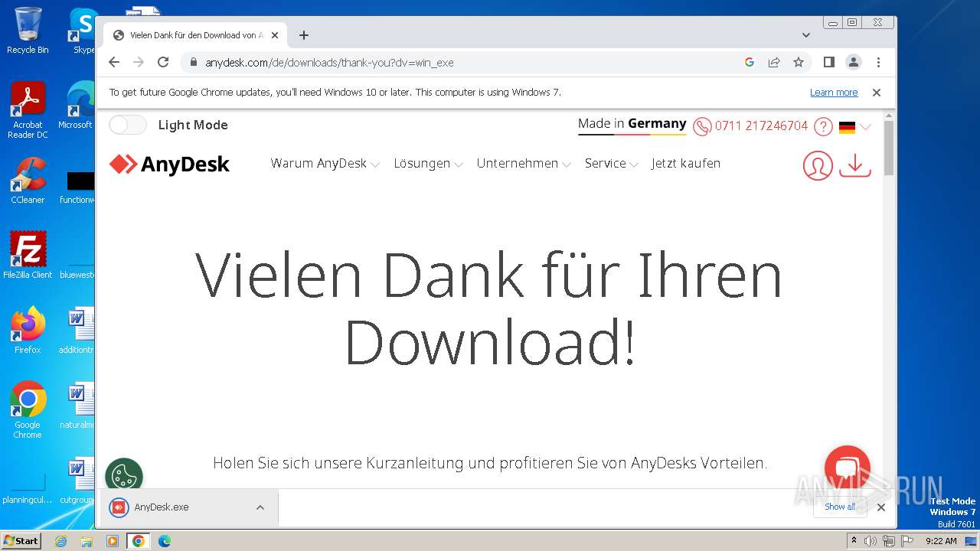Viewport: 980px width, 551px height.
Task: Share this page icon
Action: pyautogui.click(x=774, y=62)
